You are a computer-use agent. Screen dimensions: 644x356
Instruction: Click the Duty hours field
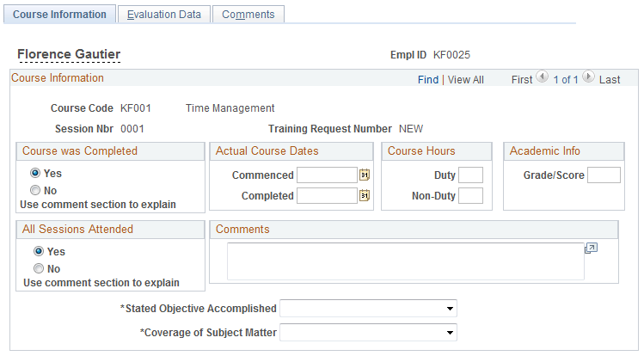click(470, 175)
